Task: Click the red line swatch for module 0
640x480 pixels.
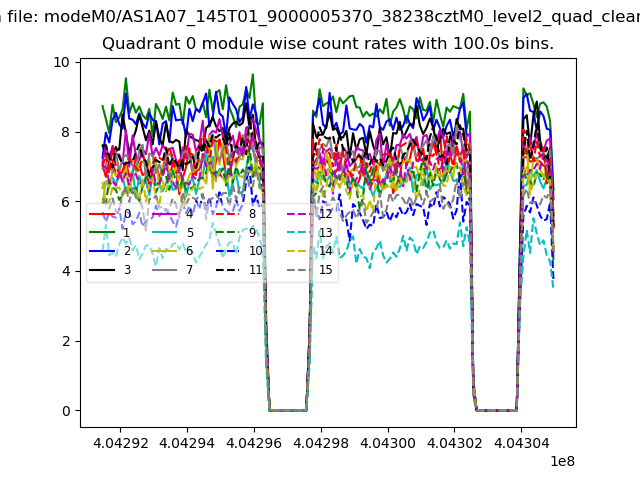Action: coord(104,214)
